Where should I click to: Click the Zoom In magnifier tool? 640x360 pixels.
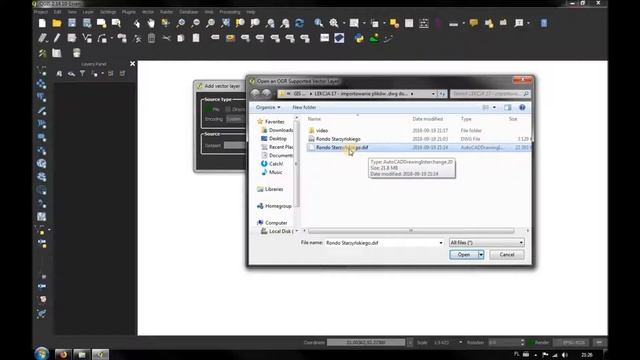[x=180, y=23]
